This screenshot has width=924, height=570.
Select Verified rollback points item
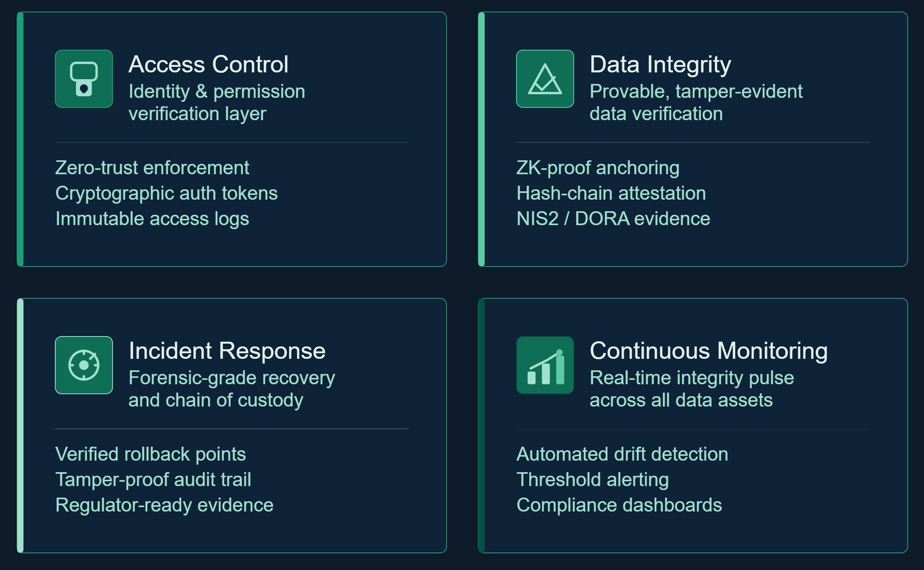coord(151,454)
